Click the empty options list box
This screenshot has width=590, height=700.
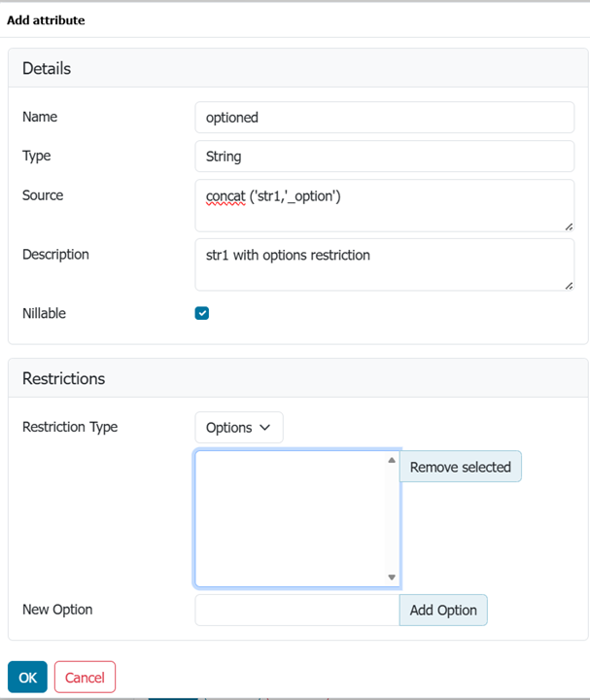point(290,518)
